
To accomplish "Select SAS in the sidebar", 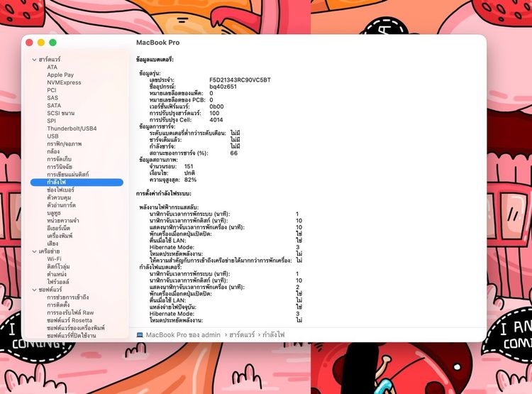I will (52, 98).
